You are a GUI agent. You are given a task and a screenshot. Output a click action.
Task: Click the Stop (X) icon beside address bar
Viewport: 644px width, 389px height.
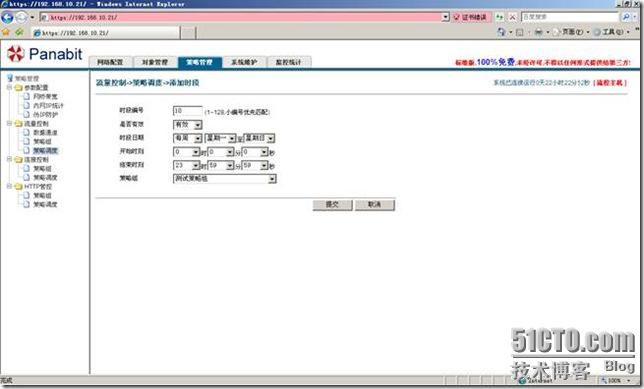[513, 17]
